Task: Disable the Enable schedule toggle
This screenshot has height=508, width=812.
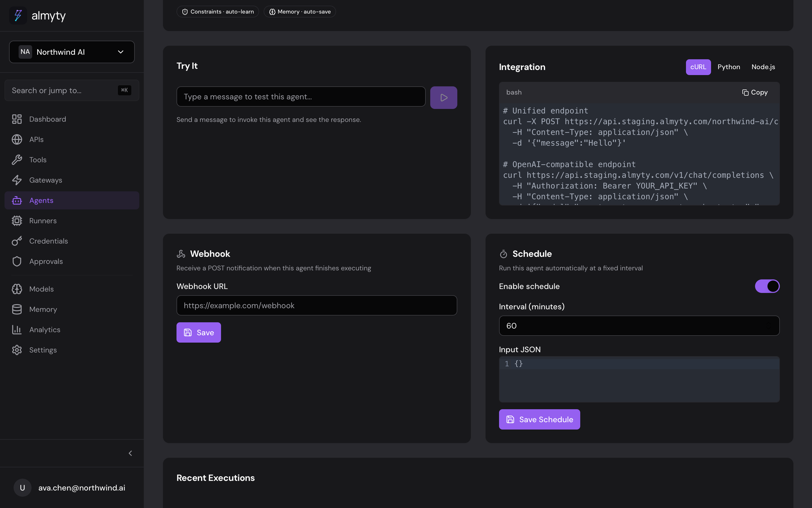Action: click(767, 286)
